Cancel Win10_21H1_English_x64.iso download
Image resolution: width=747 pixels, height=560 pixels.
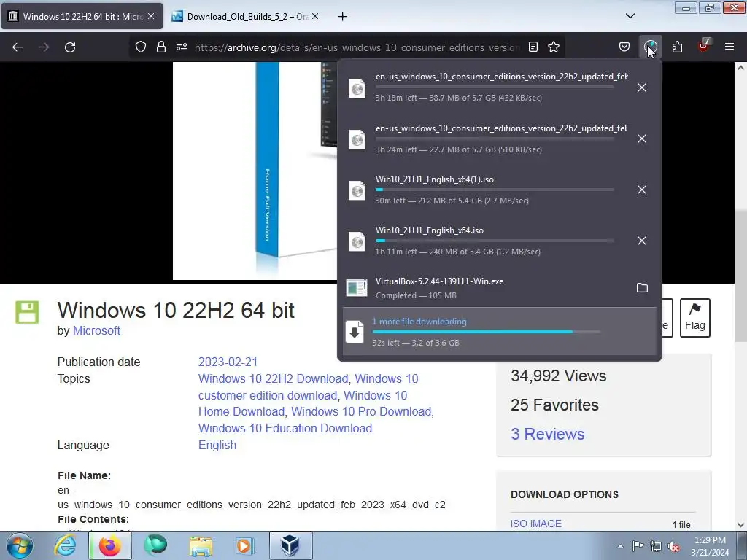coord(642,241)
